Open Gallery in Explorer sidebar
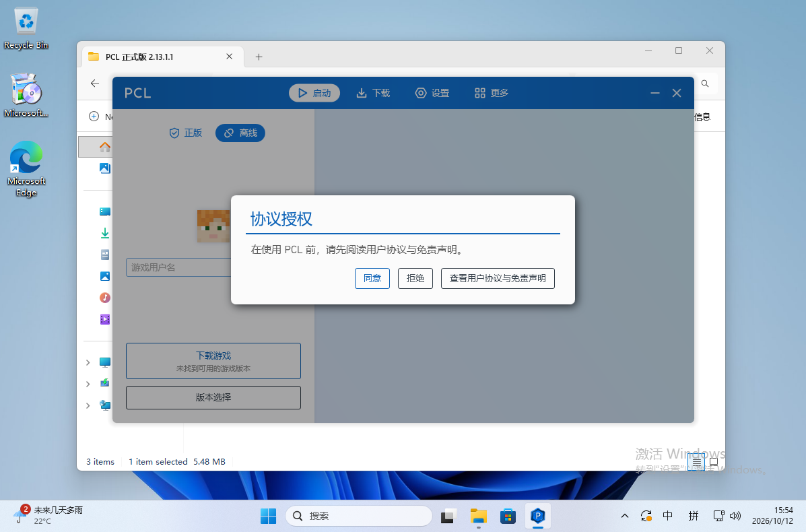The height and width of the screenshot is (532, 806). tap(105, 168)
